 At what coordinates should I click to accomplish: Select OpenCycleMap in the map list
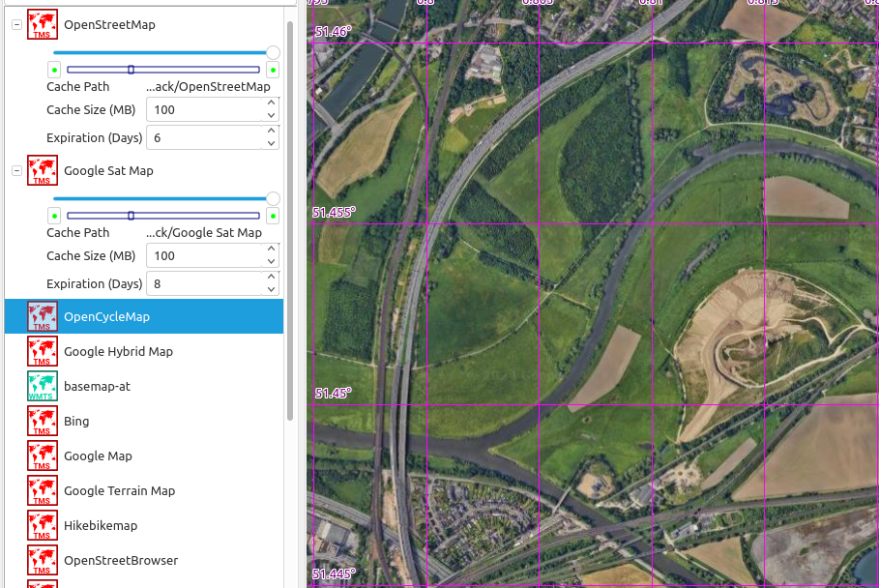click(106, 316)
